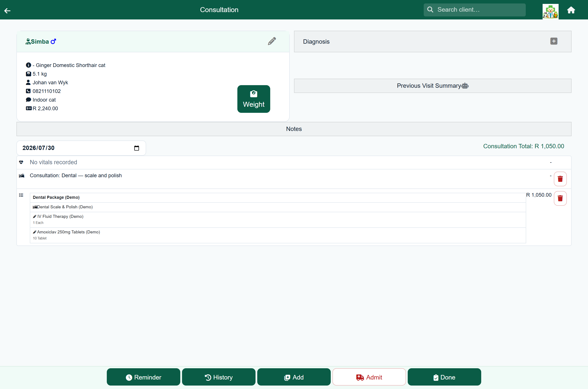Click the R 1,050.00 package price
The height and width of the screenshot is (389, 588).
[x=539, y=195]
